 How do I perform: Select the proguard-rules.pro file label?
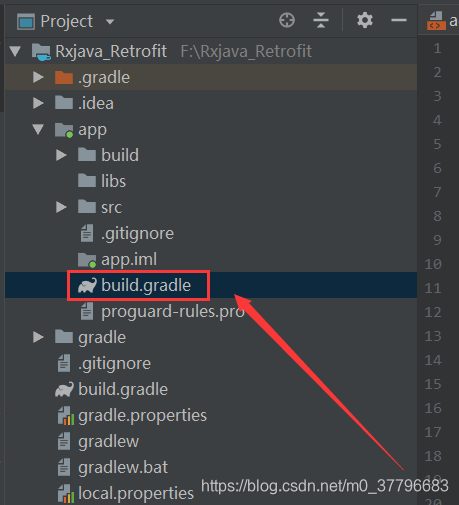coord(173,312)
